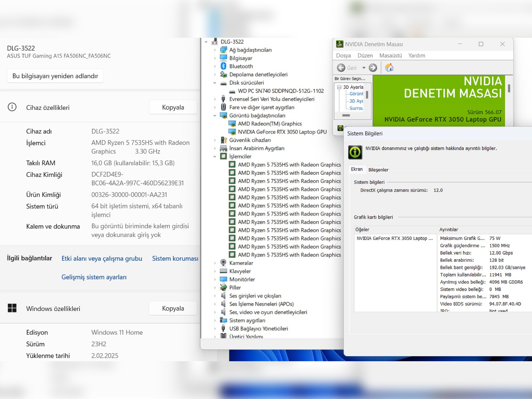
Task: Select USB Bağlayıcı Yöneticileri item
Action: (259, 329)
